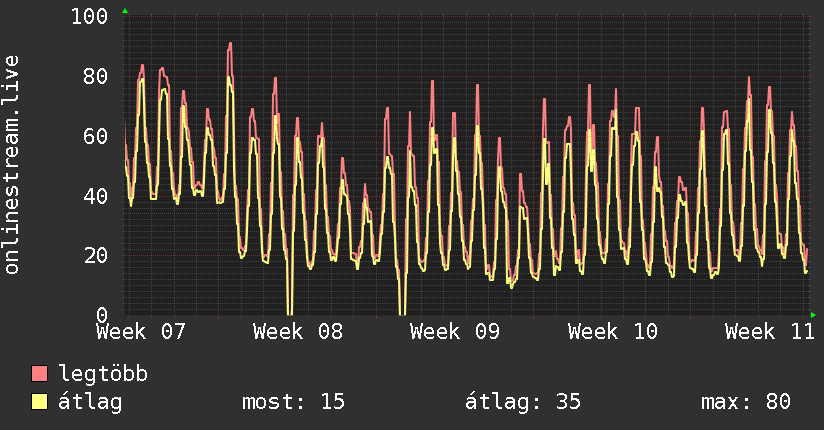Screen dimensions: 824x430
Task: Click the 100 y-axis label
Action: pyautogui.click(x=89, y=16)
